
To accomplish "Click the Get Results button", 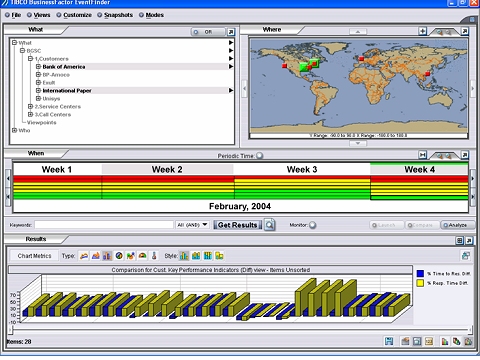I will tap(238, 225).
